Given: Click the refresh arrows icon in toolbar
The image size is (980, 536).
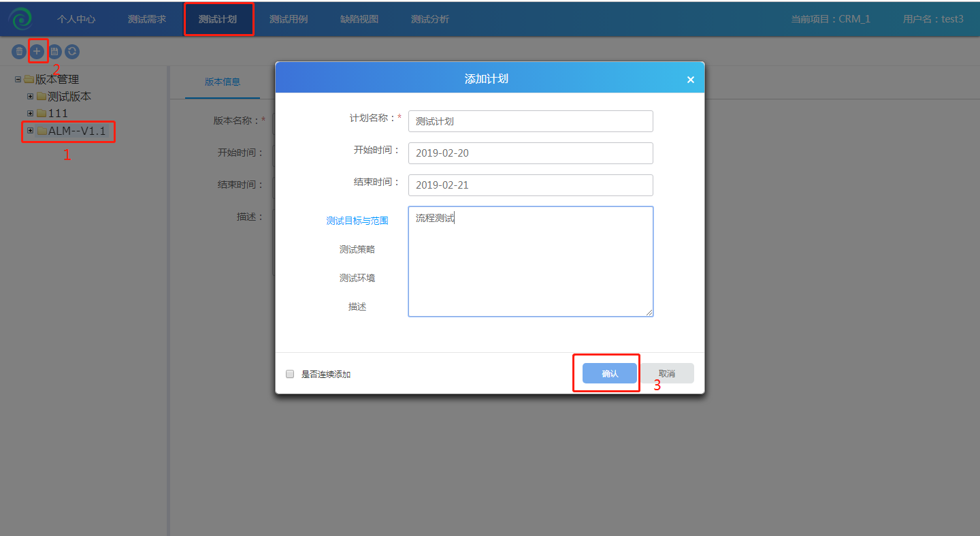Looking at the screenshot, I should tap(71, 51).
